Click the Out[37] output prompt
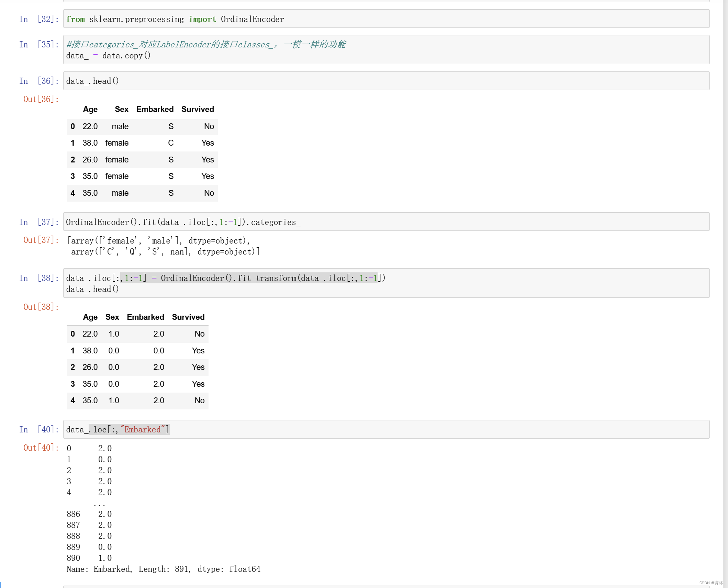Viewport: 728px width, 588px height. tap(41, 240)
